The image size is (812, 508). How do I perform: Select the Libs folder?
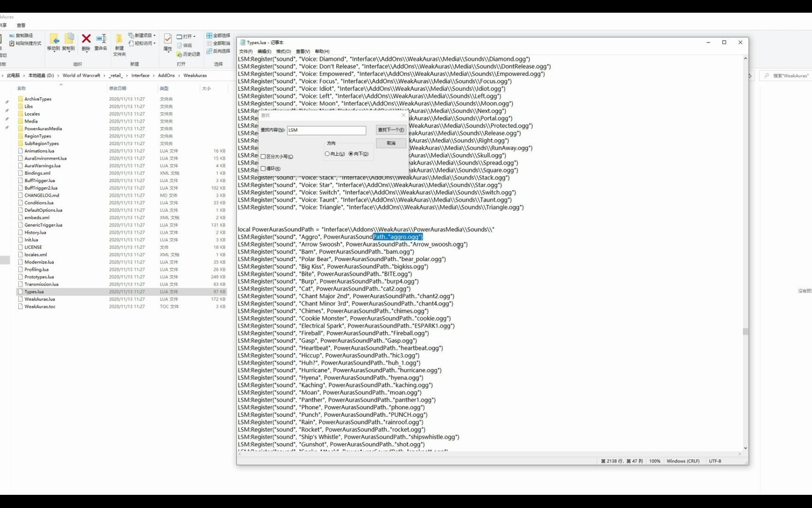[29, 106]
